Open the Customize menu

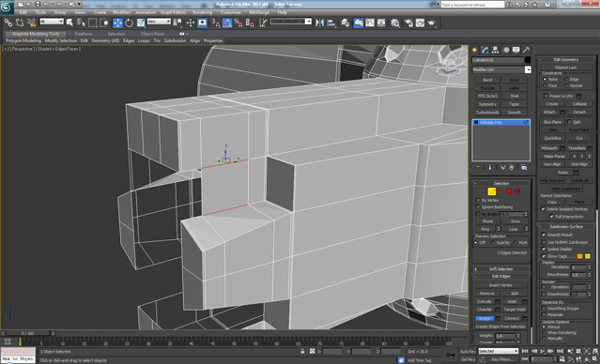(x=231, y=12)
